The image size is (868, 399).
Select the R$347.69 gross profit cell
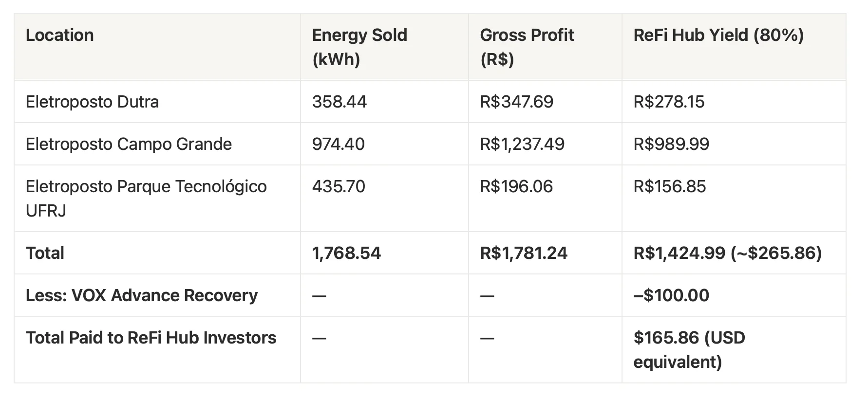pyautogui.click(x=516, y=102)
